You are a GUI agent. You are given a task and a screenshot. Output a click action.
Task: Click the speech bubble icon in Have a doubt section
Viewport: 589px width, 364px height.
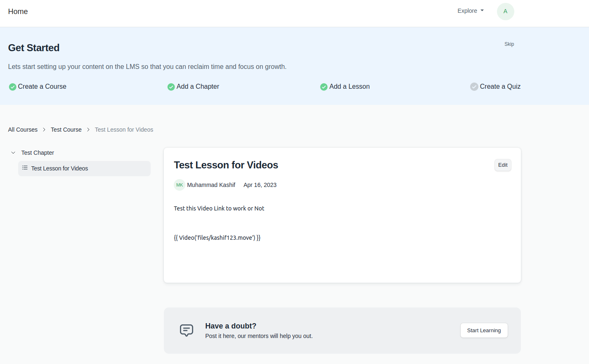(186, 330)
